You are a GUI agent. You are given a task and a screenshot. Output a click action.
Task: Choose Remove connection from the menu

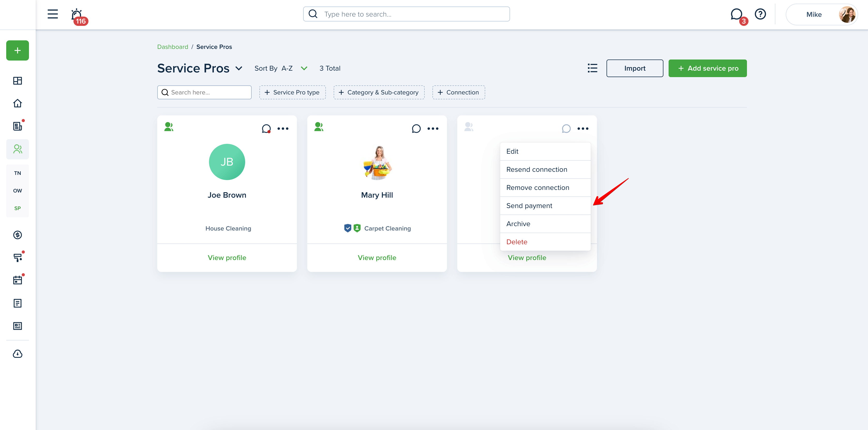(545, 188)
